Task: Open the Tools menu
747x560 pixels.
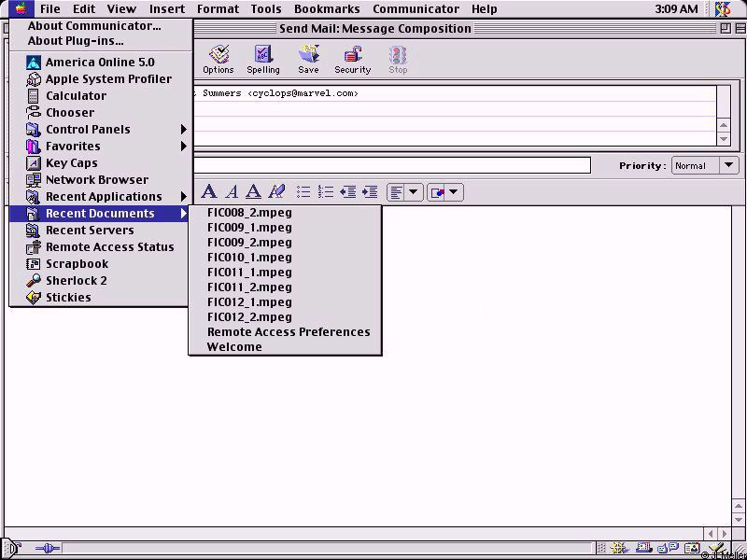Action: coord(266,8)
